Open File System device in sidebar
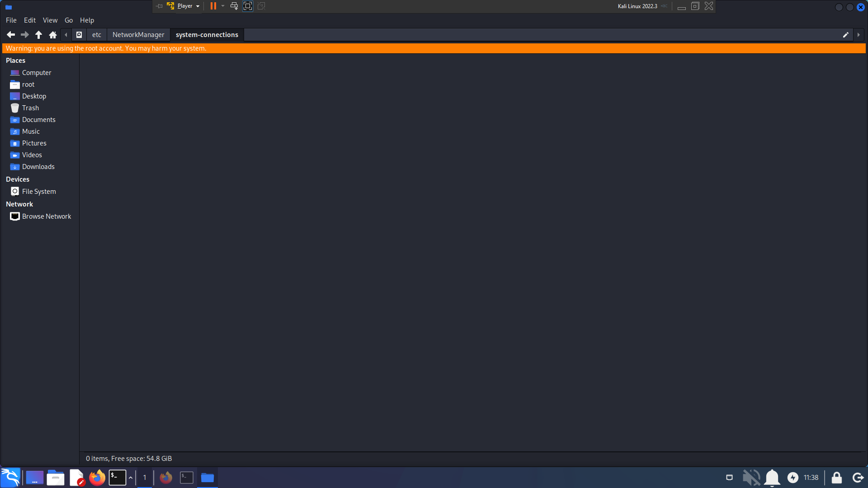The height and width of the screenshot is (488, 868). [39, 192]
